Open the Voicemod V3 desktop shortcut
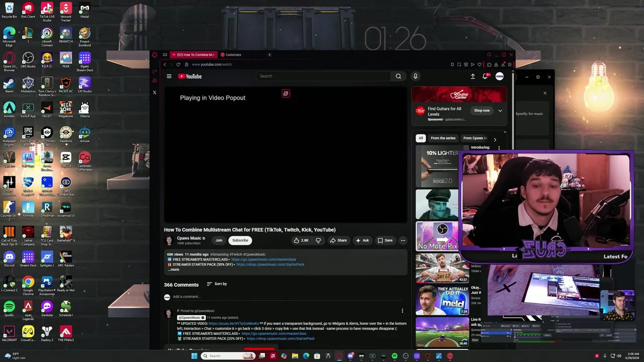 click(66, 209)
